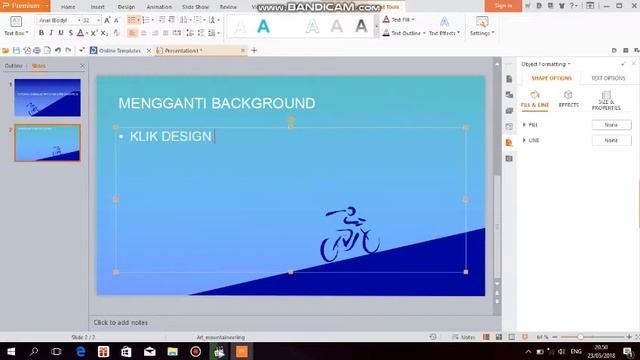Click the Open folder quick-access icon
The height and width of the screenshot is (360, 640).
click(x=6, y=51)
